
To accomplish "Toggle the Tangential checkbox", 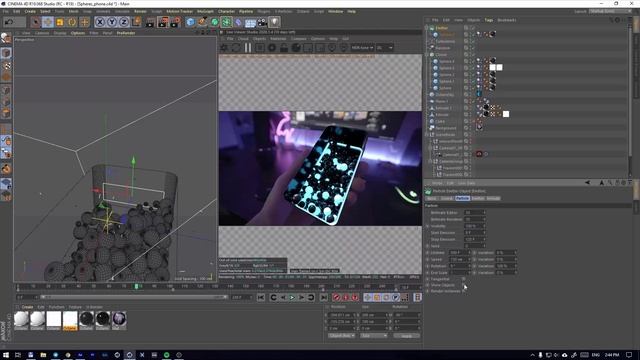I will coord(464,279).
